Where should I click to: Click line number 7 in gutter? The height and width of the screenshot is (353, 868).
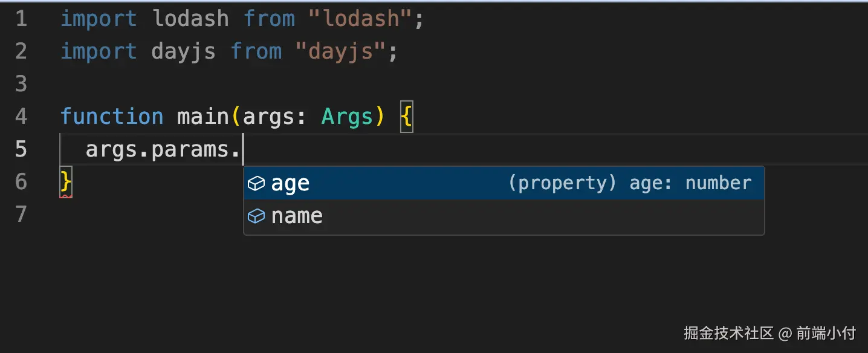pyautogui.click(x=21, y=215)
